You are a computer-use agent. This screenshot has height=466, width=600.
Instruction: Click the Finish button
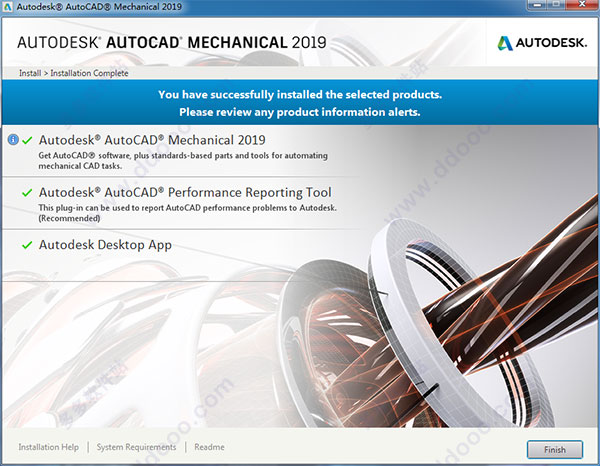click(x=555, y=450)
